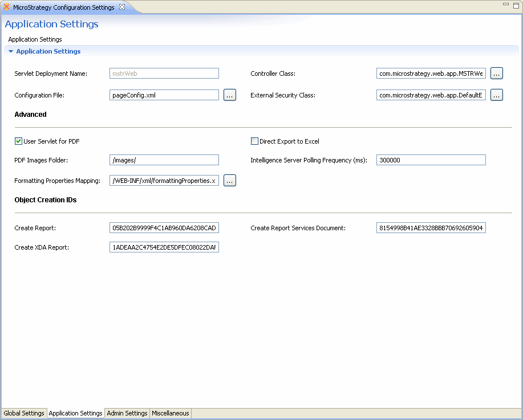Click the 'External Security Class:' label
This screenshot has height=420, width=523.
[x=283, y=95]
